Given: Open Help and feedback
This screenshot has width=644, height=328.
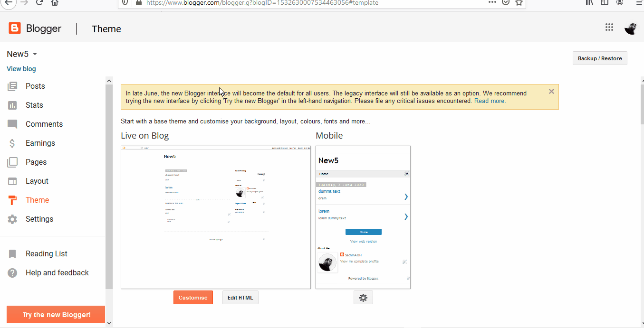Looking at the screenshot, I should pos(57,273).
